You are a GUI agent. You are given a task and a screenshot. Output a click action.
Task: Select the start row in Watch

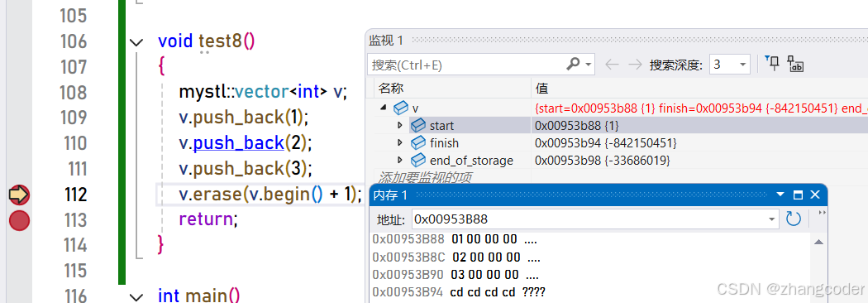[618, 125]
